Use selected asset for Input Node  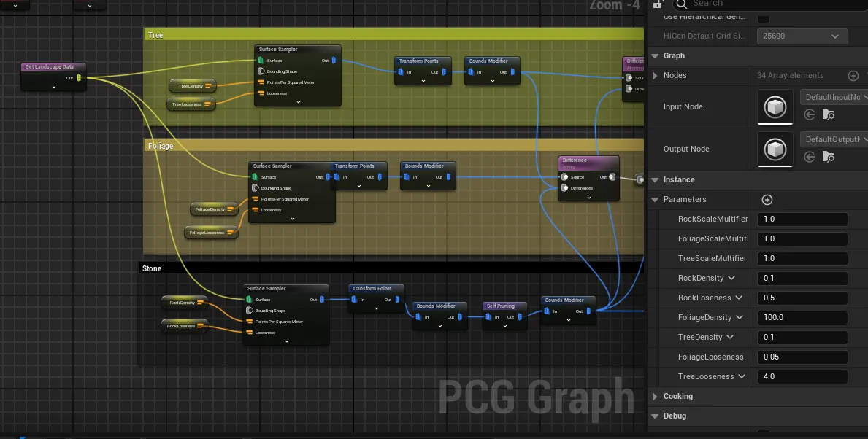coord(810,114)
